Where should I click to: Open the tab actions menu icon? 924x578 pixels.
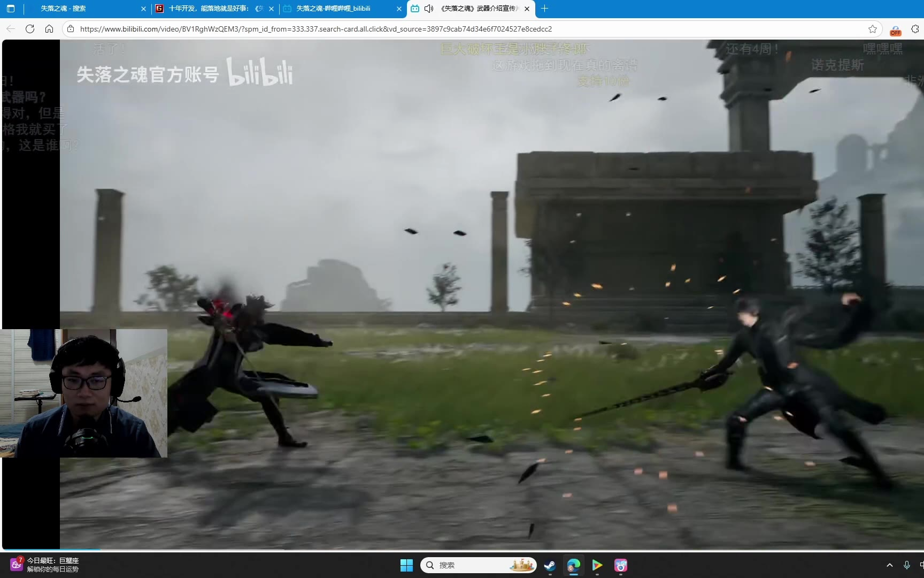[11, 9]
